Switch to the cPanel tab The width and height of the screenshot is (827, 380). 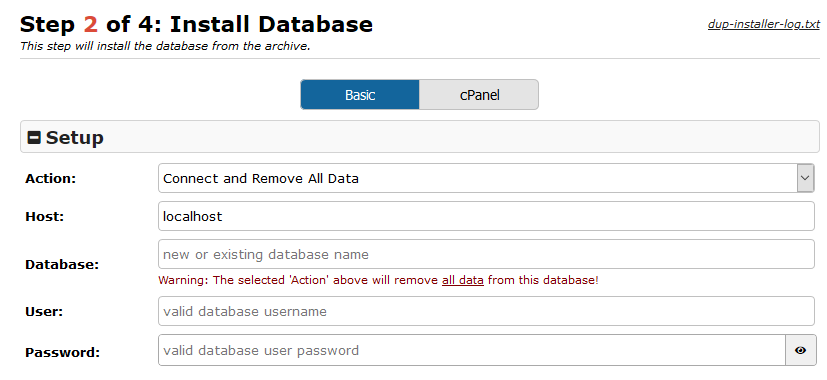(479, 95)
